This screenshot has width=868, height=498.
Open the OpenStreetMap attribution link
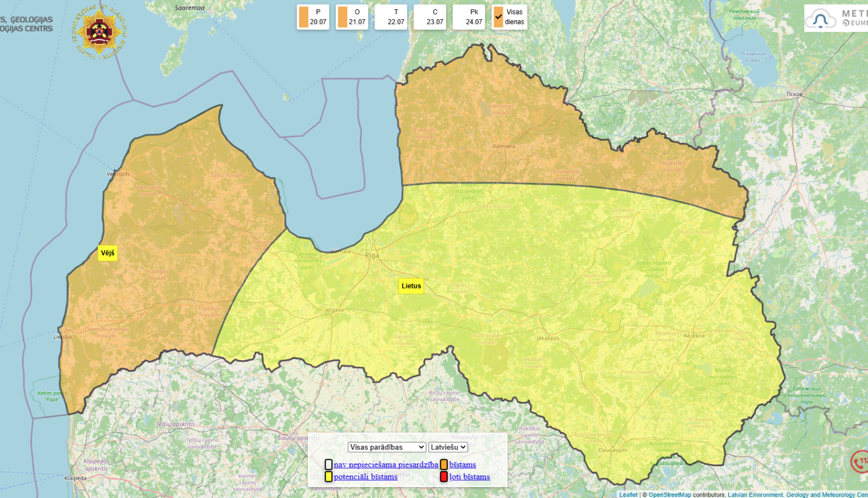tap(670, 495)
